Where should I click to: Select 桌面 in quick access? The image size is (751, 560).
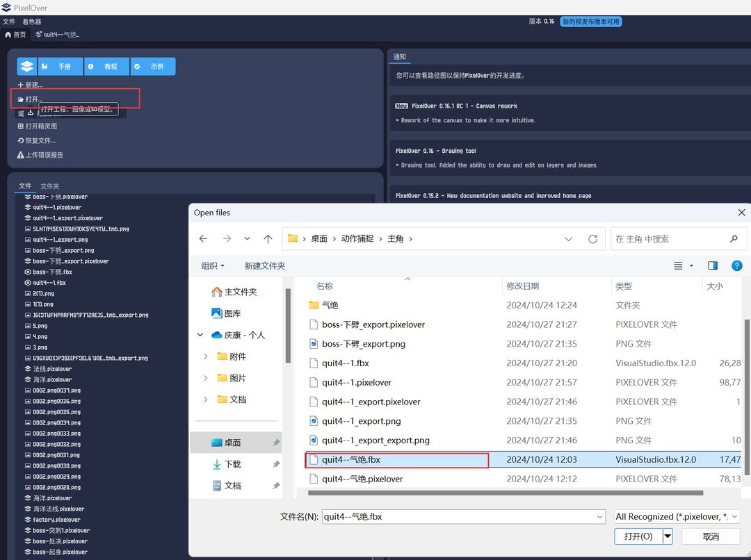click(236, 443)
